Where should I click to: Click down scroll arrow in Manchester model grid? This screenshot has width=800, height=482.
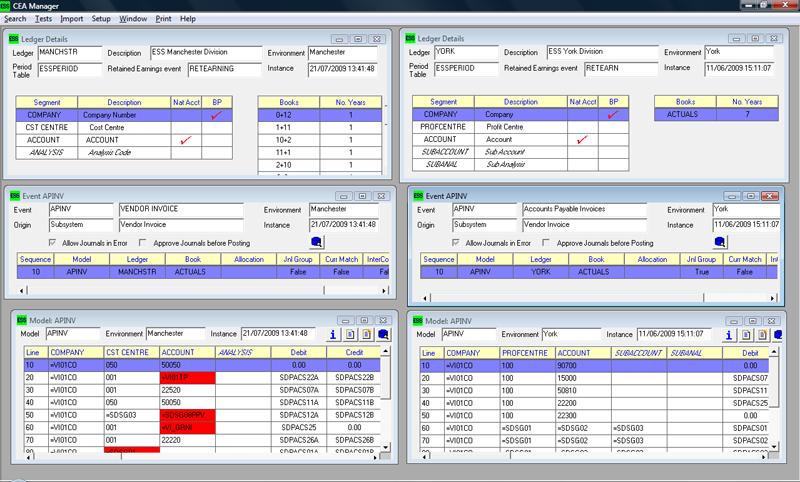click(386, 447)
